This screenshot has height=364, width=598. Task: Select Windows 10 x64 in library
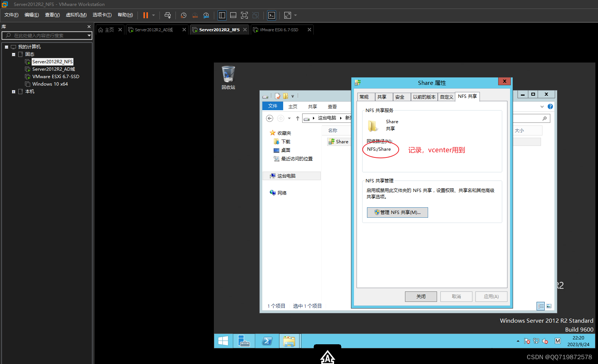pos(50,84)
